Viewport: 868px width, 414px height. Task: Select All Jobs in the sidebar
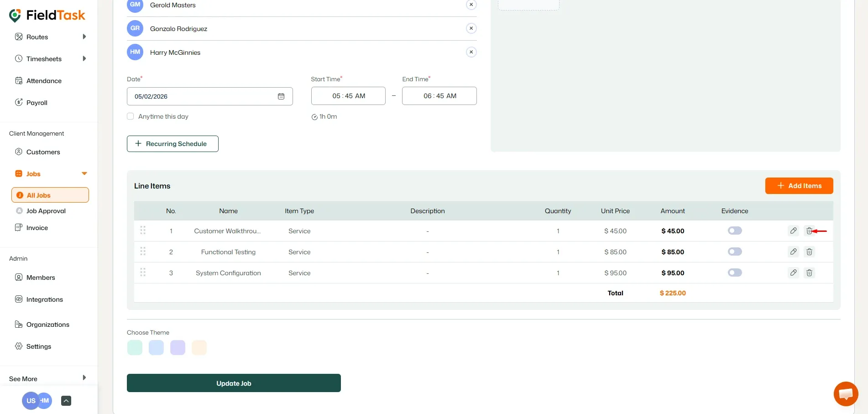click(x=37, y=195)
